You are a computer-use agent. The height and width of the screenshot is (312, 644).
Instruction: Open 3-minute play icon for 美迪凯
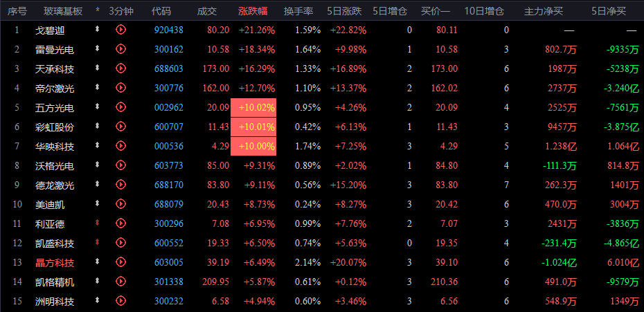point(120,203)
